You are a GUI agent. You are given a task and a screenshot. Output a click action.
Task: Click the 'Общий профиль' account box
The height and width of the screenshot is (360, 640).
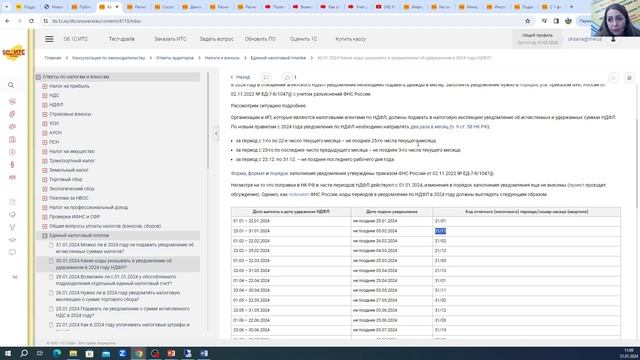537,39
